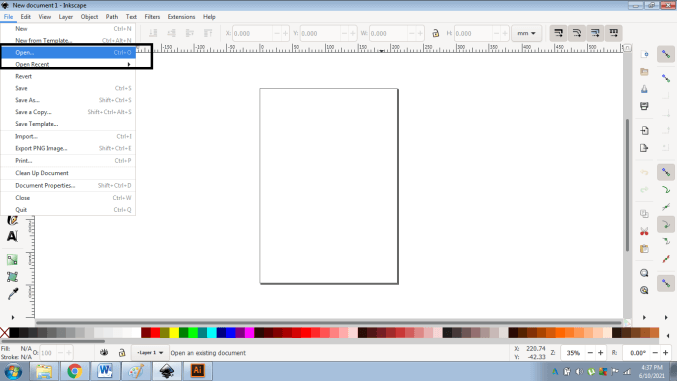Pick the yellow color swatch
This screenshot has height=381, width=677.
174,333
